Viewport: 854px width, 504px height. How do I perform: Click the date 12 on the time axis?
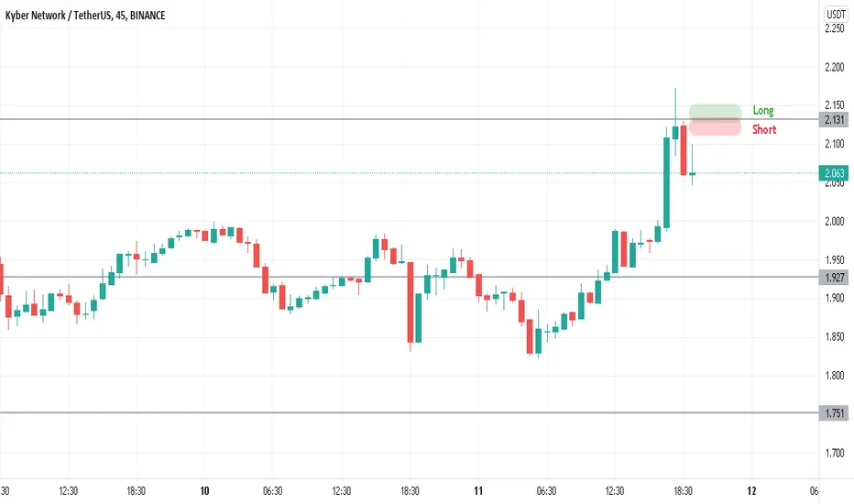coord(751,491)
